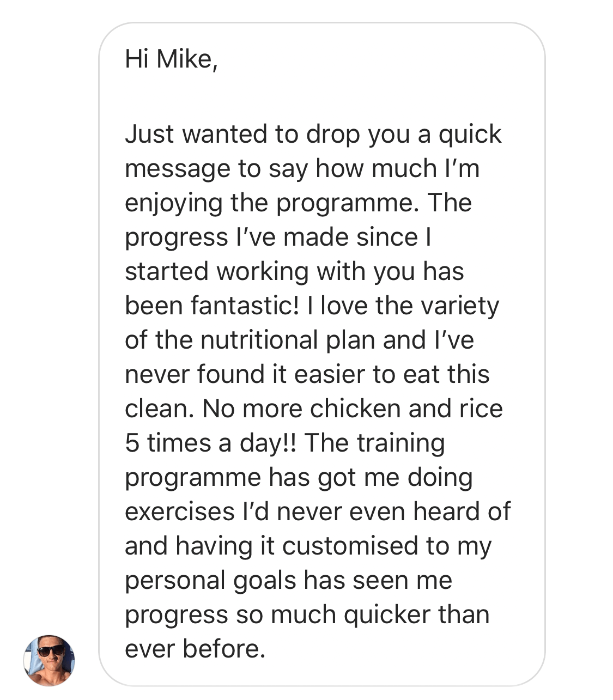This screenshot has height=700, width=613.
Task: Click 'progress I've made since I' line
Action: pos(278,238)
